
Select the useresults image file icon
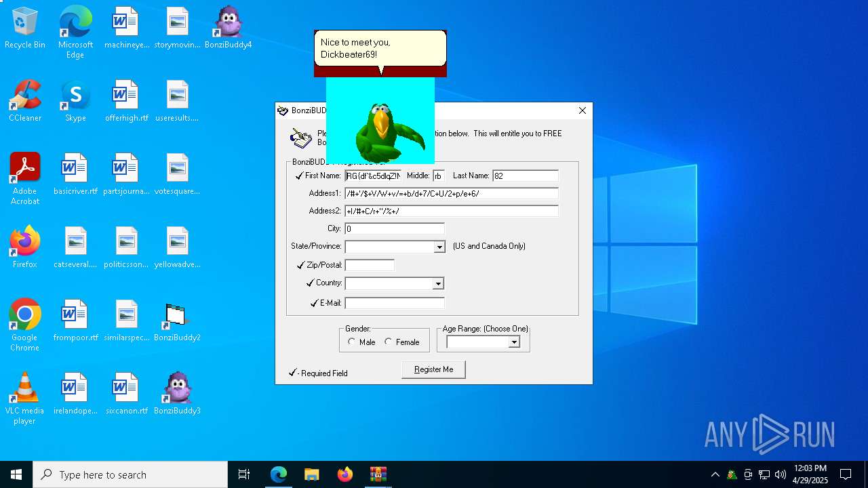pyautogui.click(x=177, y=101)
